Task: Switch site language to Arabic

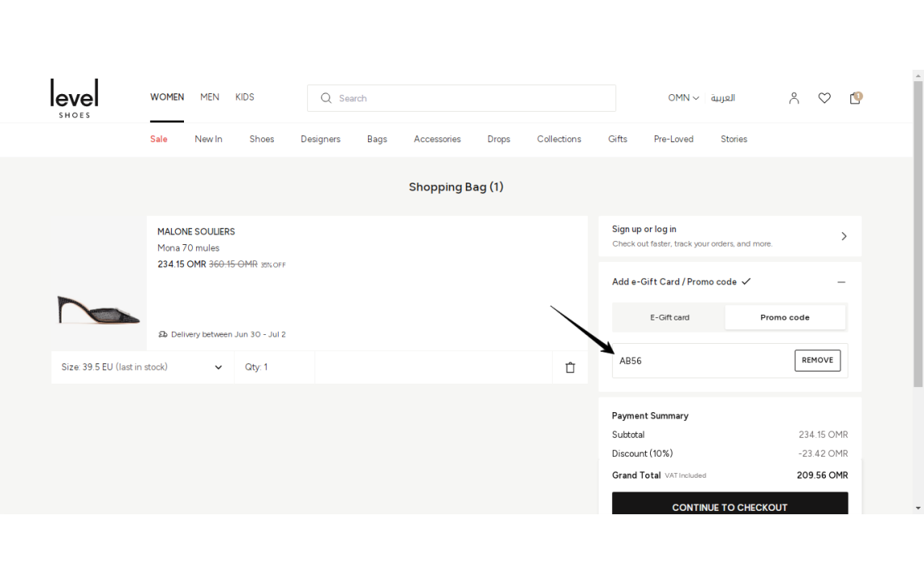Action: coord(722,98)
